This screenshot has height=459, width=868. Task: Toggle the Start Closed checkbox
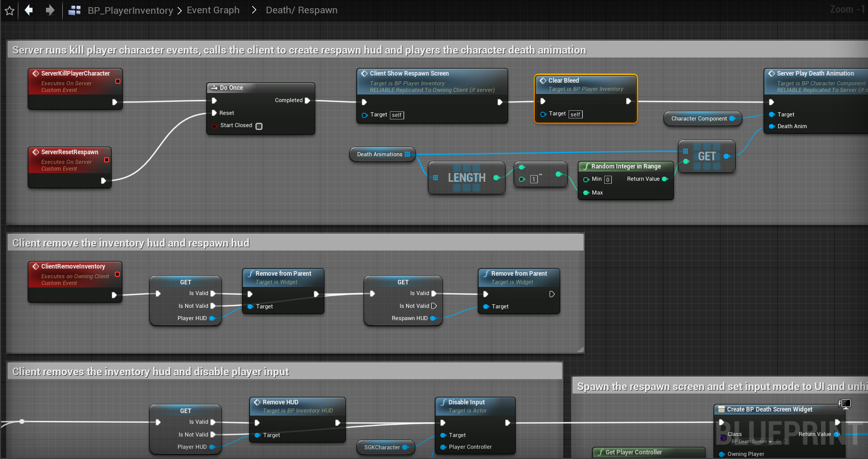coord(259,126)
